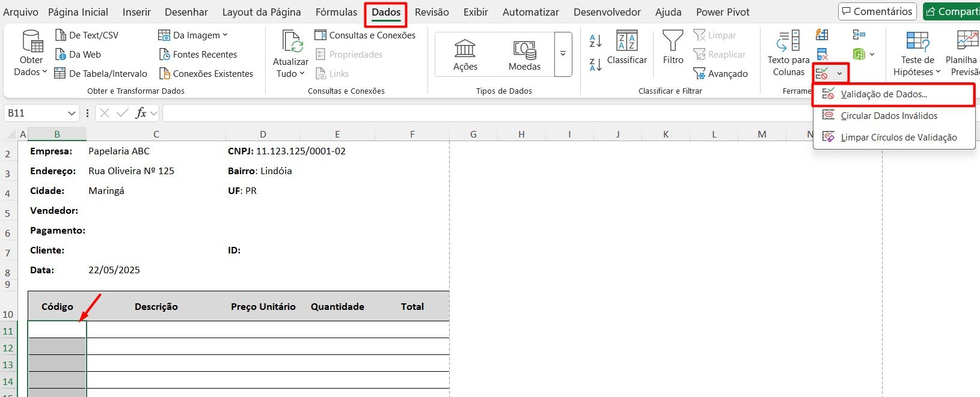Switch to the Exibir tab
This screenshot has width=980, height=397.
tap(476, 12)
